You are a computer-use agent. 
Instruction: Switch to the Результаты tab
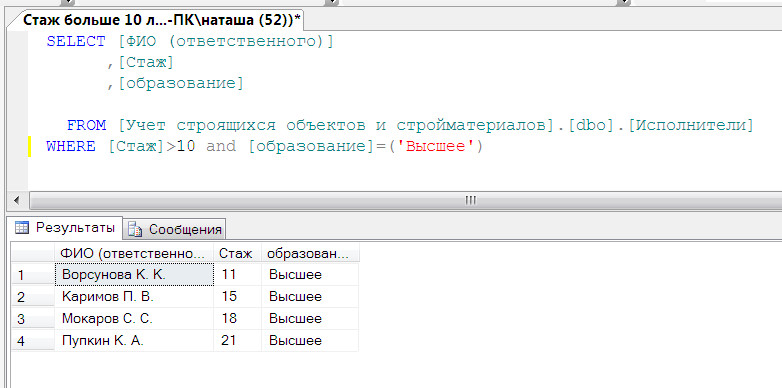point(66,228)
